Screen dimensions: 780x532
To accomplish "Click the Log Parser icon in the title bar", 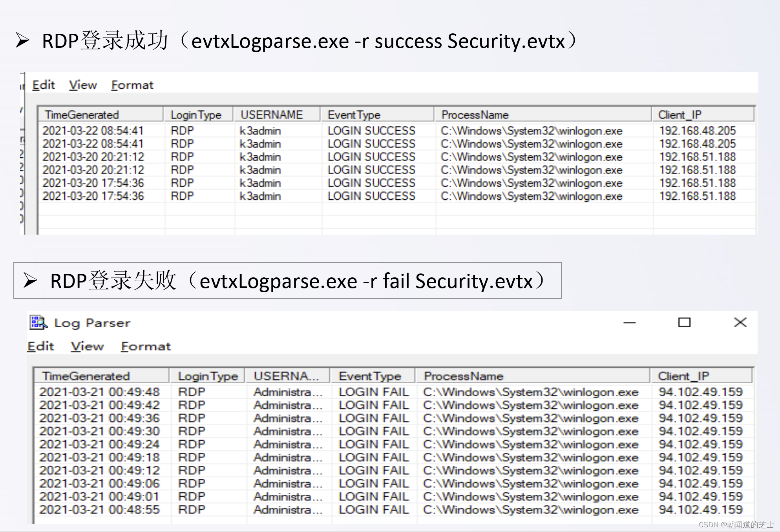I will coord(37,322).
